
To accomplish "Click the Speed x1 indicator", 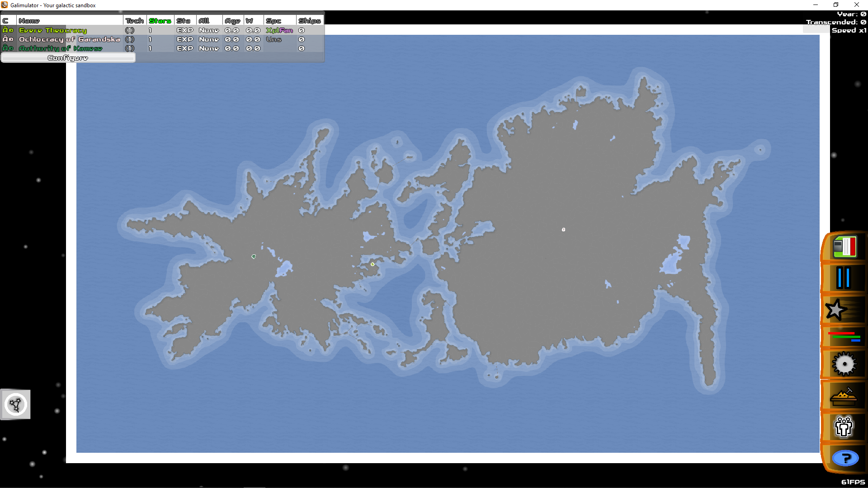I will pos(849,30).
